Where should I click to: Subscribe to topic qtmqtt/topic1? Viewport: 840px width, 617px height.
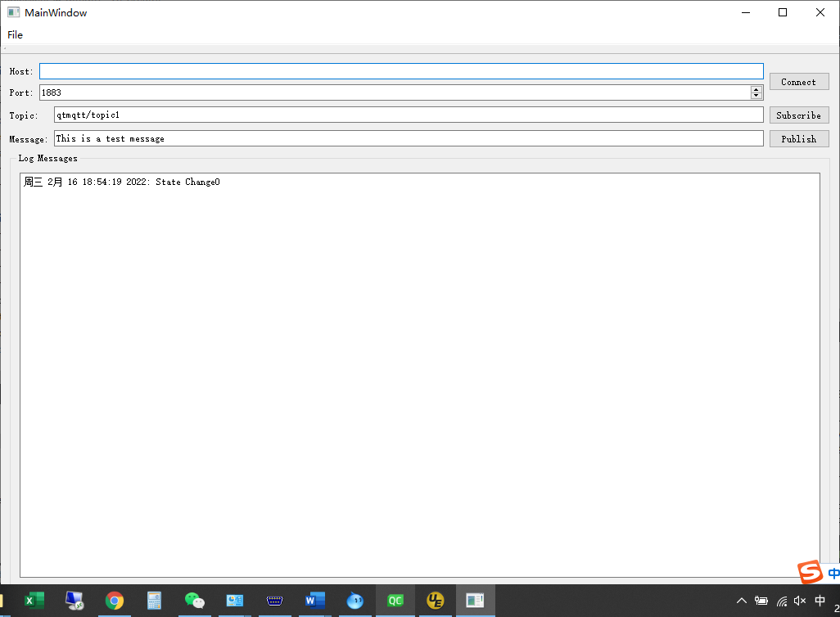click(798, 115)
